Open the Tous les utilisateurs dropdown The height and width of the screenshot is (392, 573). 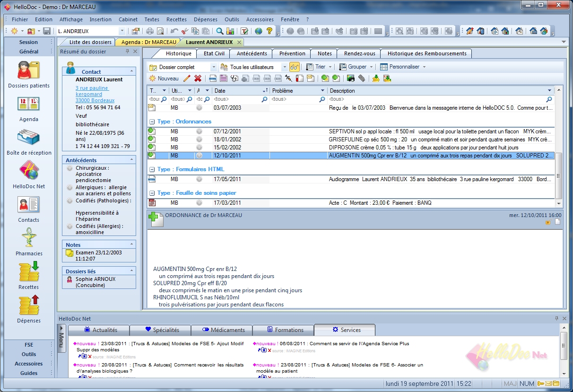pyautogui.click(x=284, y=67)
